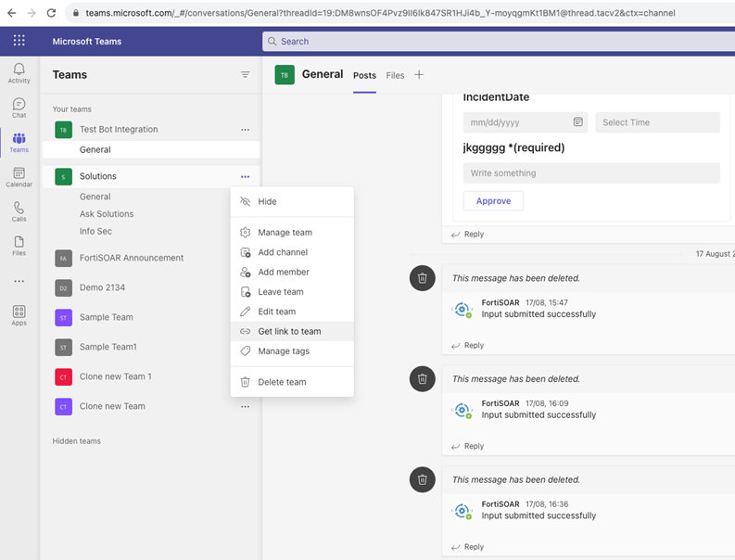Open the Calendar icon in sidebar
This screenshot has width=735, height=560.
(x=19, y=177)
